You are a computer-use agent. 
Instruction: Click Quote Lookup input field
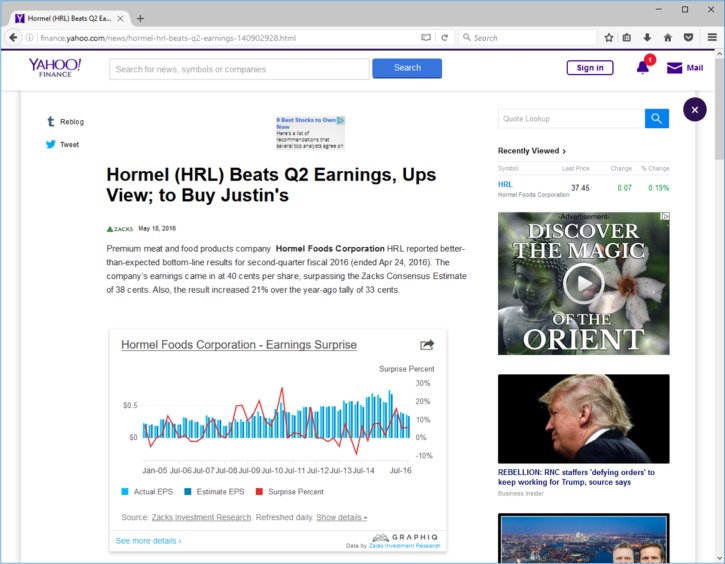571,119
